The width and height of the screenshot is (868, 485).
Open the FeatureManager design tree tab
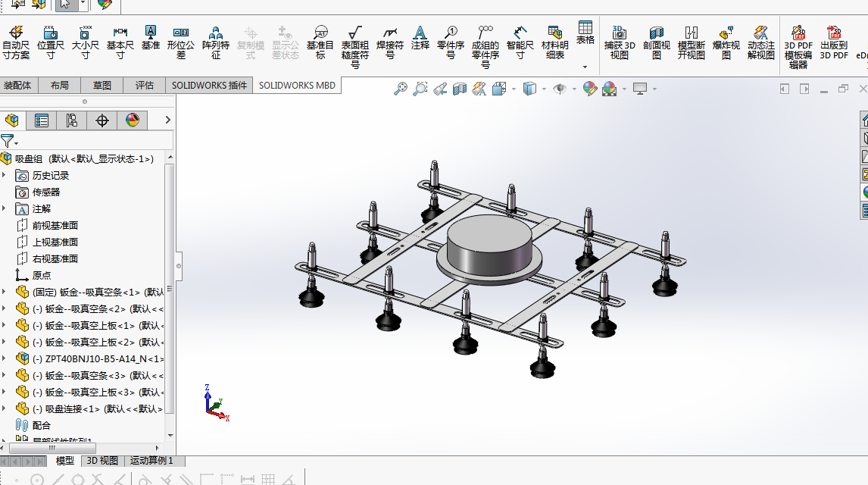click(12, 120)
